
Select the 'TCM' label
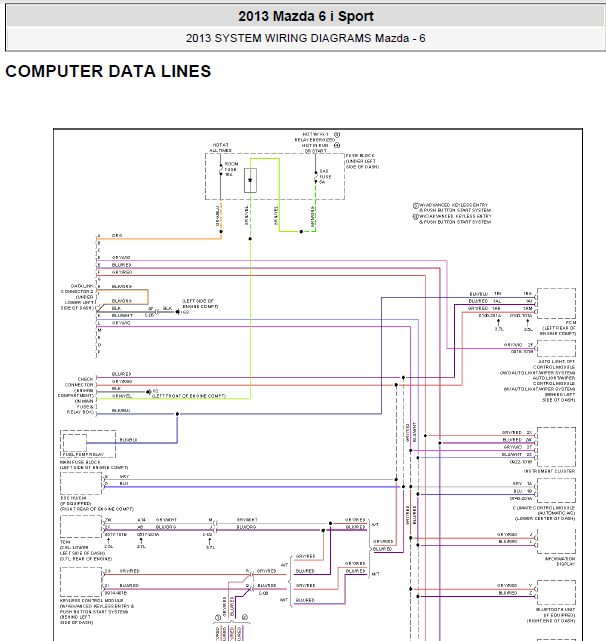click(x=65, y=542)
